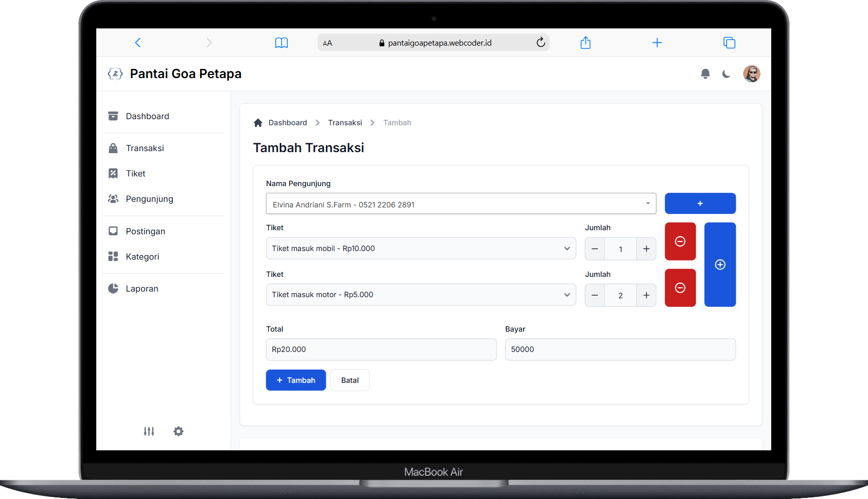Submit with the Tambah button
The width and height of the screenshot is (868, 499).
296,380
